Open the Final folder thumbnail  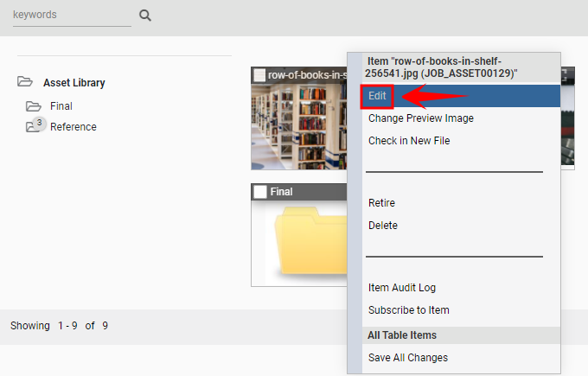tap(299, 243)
